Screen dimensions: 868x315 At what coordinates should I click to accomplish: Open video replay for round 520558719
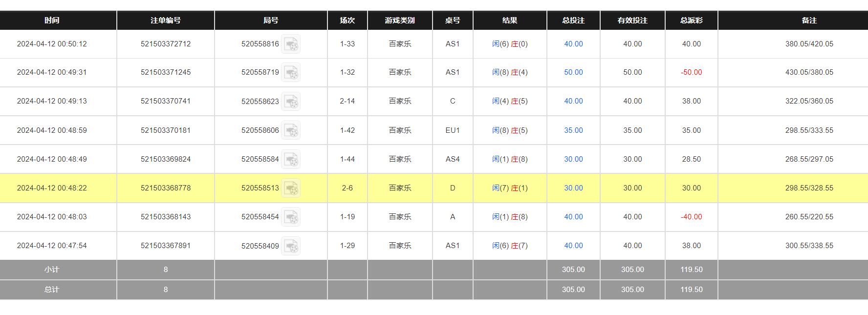click(x=291, y=72)
